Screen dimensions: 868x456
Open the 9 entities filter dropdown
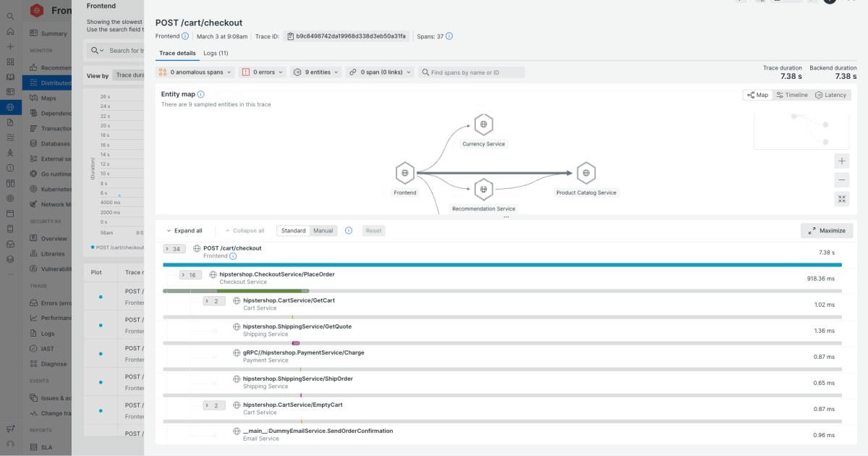coord(316,72)
